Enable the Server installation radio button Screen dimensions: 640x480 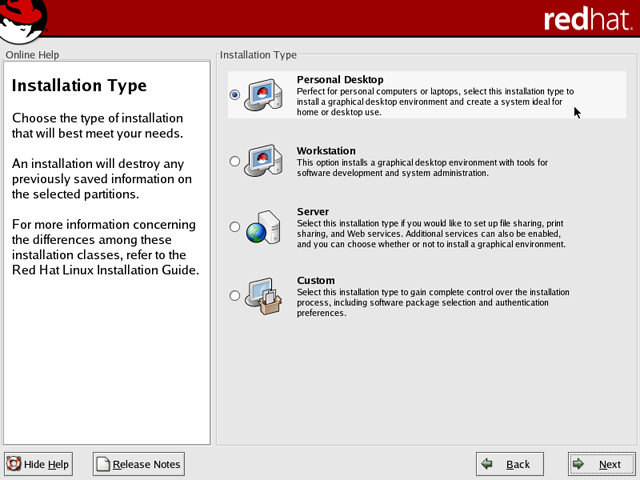235,227
